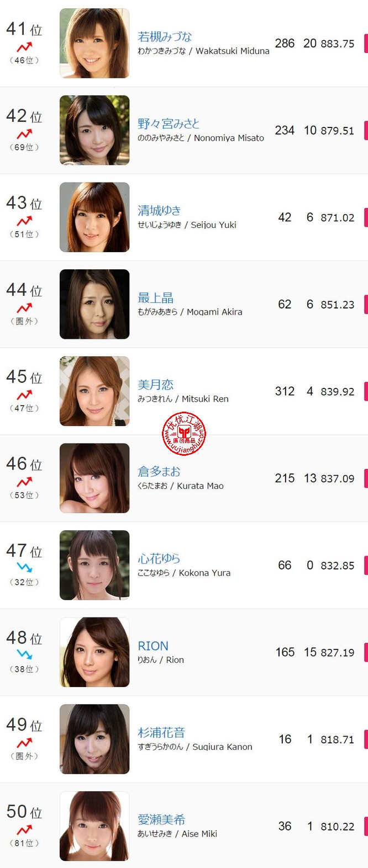The image size is (368, 868).
Task: Open the 若槻みづな name link
Action: 165,37
